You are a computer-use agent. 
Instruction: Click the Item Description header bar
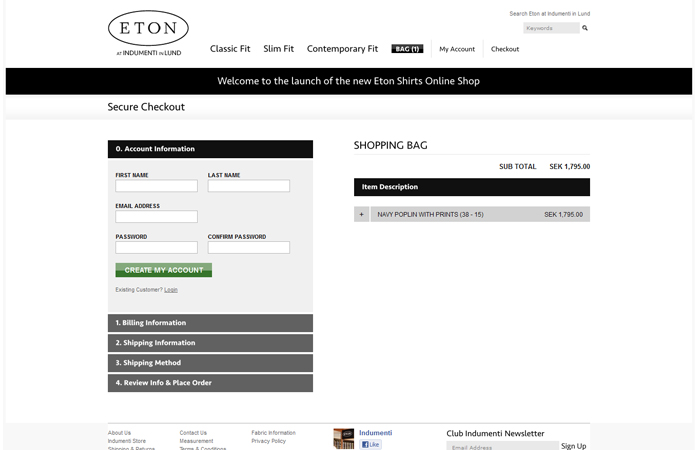pyautogui.click(x=472, y=187)
